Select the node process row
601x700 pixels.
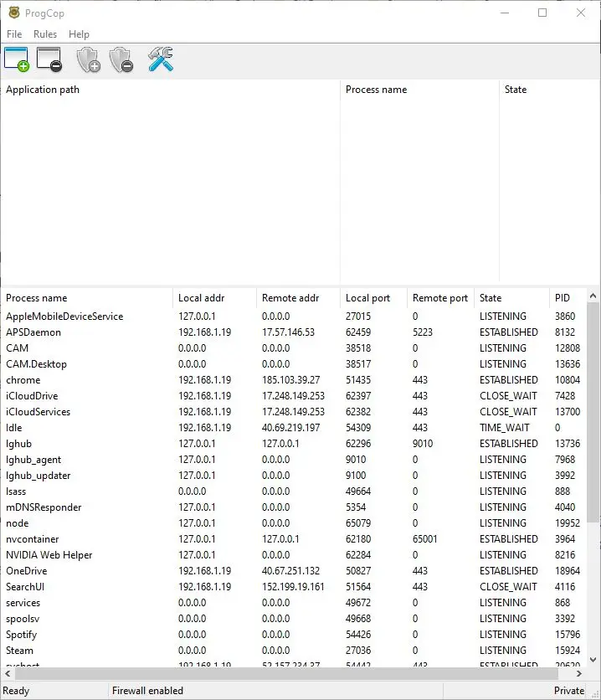coord(293,523)
